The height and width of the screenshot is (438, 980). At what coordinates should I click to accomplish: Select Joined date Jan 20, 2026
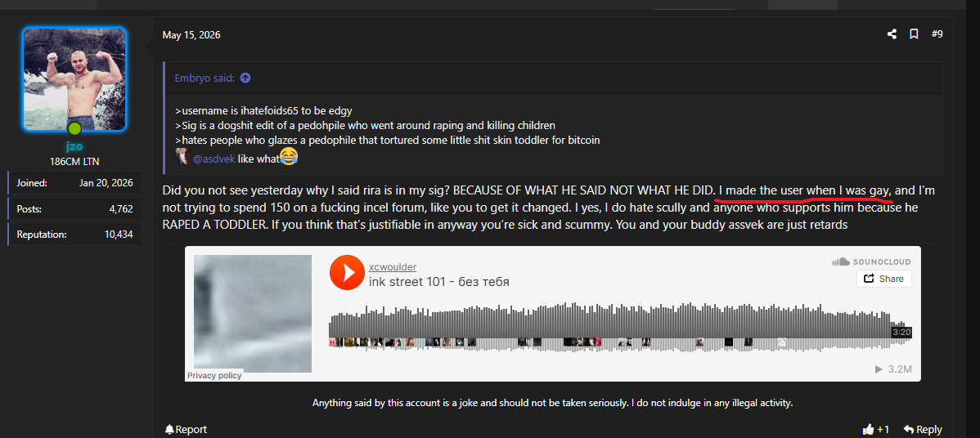[106, 183]
